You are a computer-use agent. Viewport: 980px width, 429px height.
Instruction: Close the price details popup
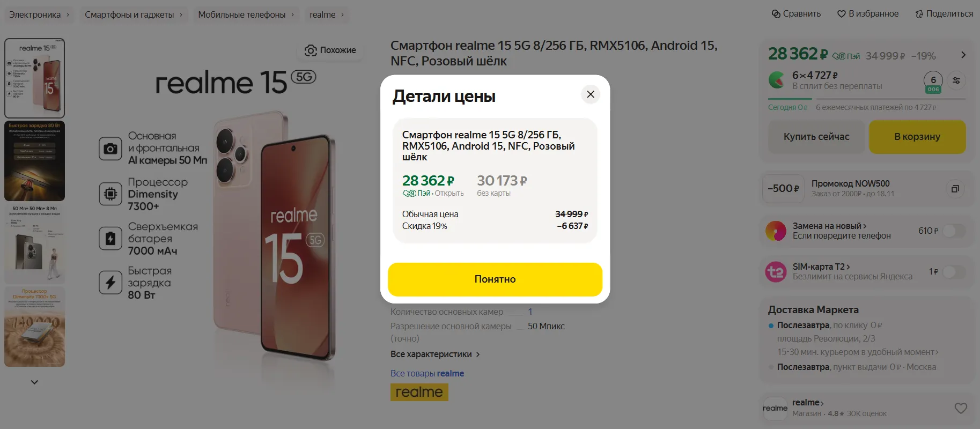[x=590, y=94]
